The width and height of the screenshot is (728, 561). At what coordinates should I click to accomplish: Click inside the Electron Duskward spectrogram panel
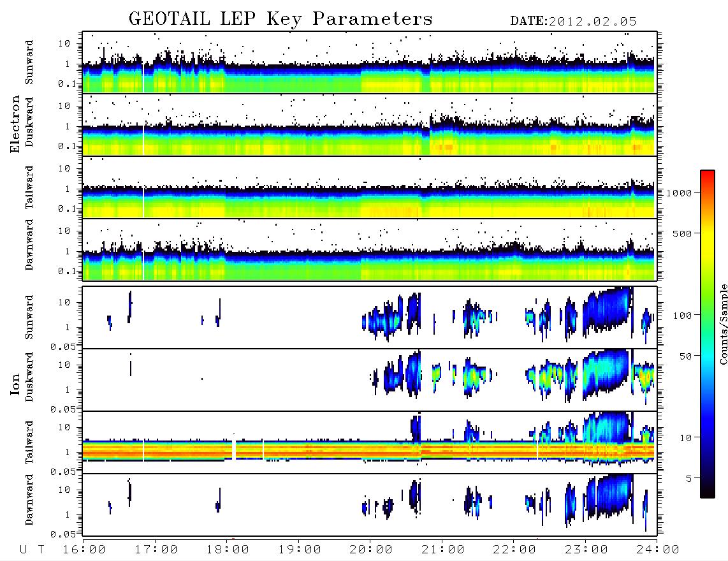point(370,124)
